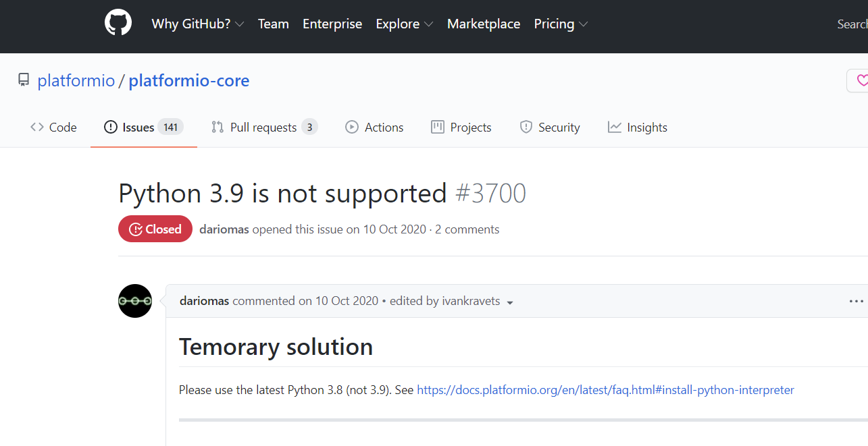Image resolution: width=868 pixels, height=446 pixels.
Task: Click the Closed status badge
Action: tap(155, 229)
